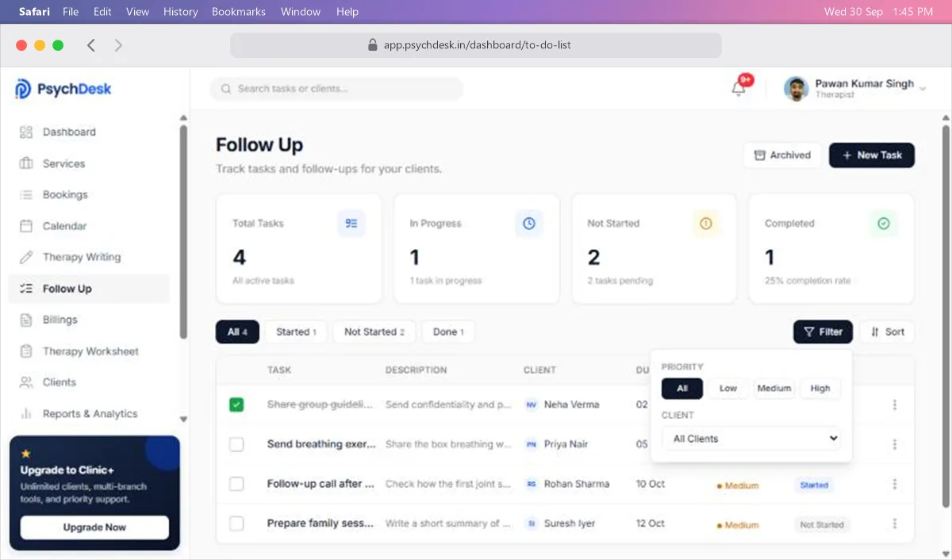The image size is (952, 560).
Task: Switch to Started tab
Action: coord(296,332)
